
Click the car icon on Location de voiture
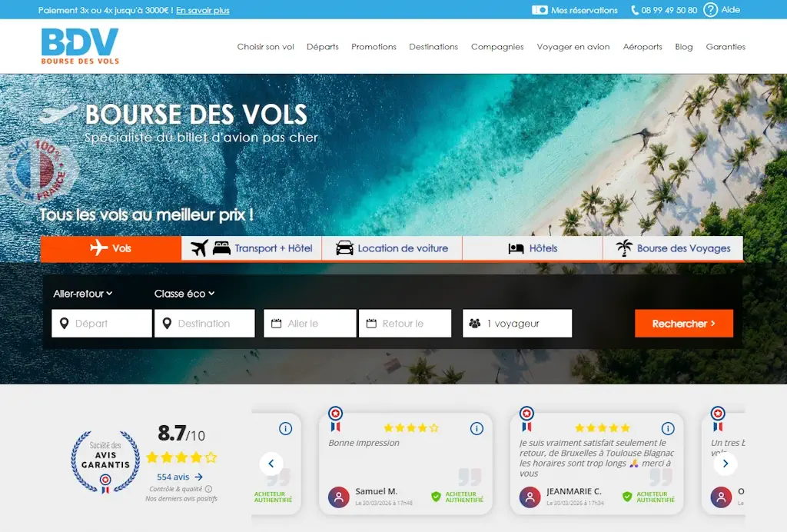[345, 248]
